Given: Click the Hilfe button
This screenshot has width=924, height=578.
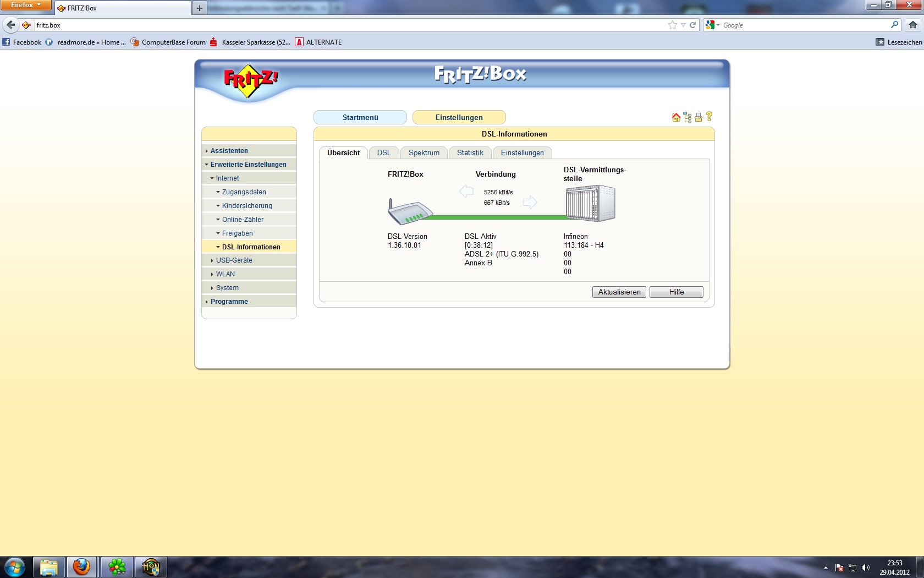Looking at the screenshot, I should point(676,292).
